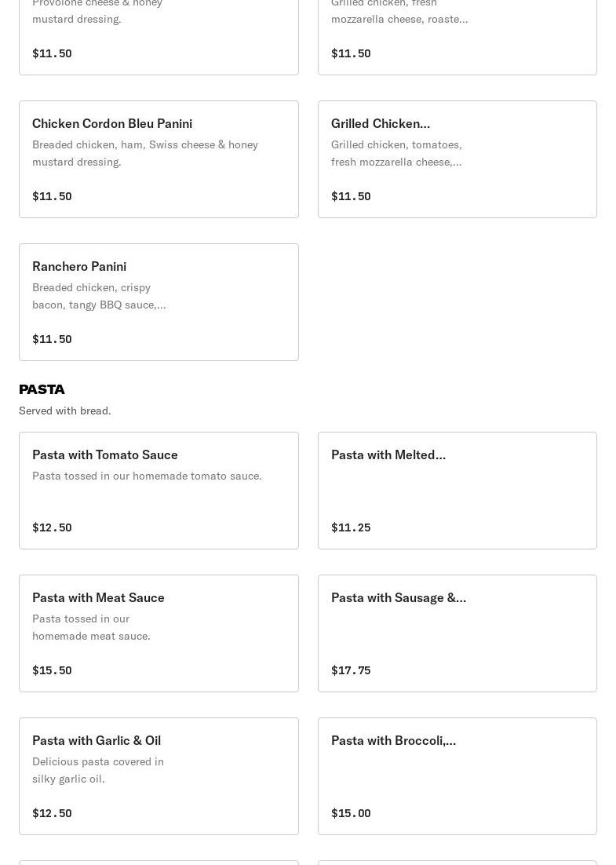The image size is (616, 865).
Task: Click the $17.75 price
Action: [351, 670]
